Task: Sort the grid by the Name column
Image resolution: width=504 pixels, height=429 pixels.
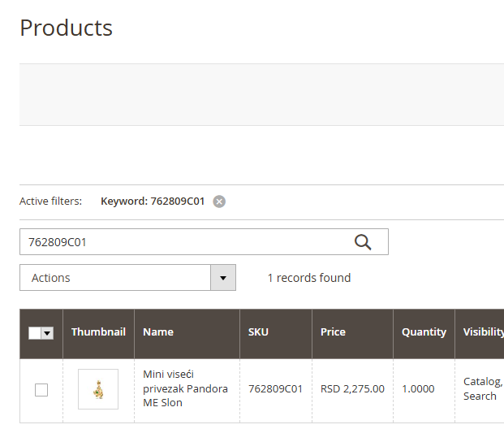Action: pyautogui.click(x=158, y=331)
